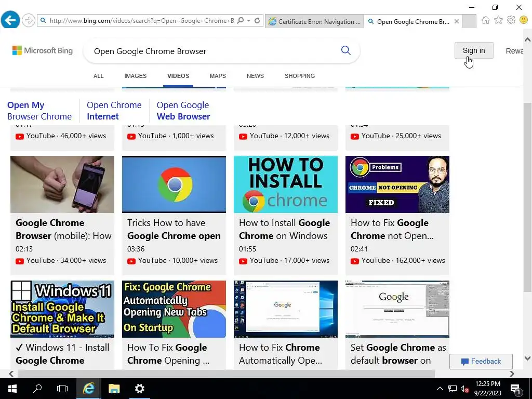The width and height of the screenshot is (532, 399).
Task: Click the Home icon in the IE toolbar
Action: 486,20
